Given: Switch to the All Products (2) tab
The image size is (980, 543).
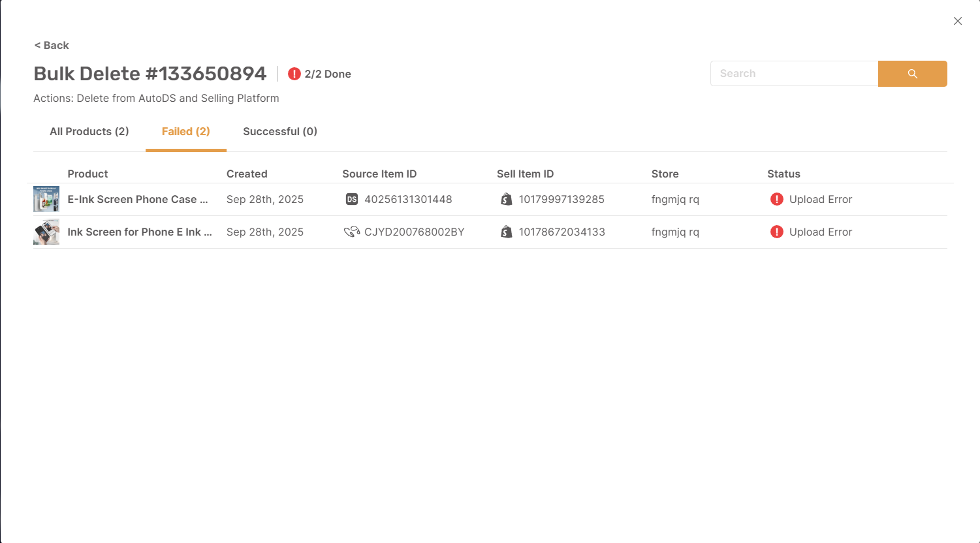Looking at the screenshot, I should (89, 132).
